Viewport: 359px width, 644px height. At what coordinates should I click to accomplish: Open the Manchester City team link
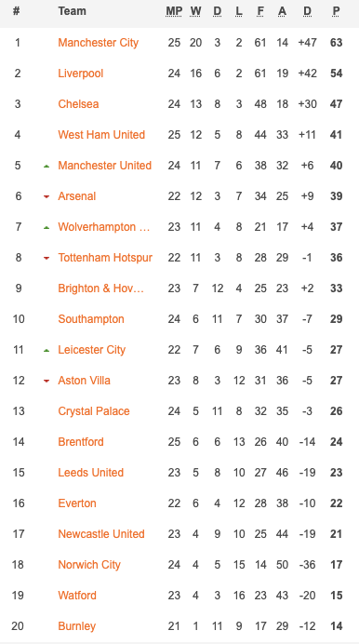tap(98, 43)
